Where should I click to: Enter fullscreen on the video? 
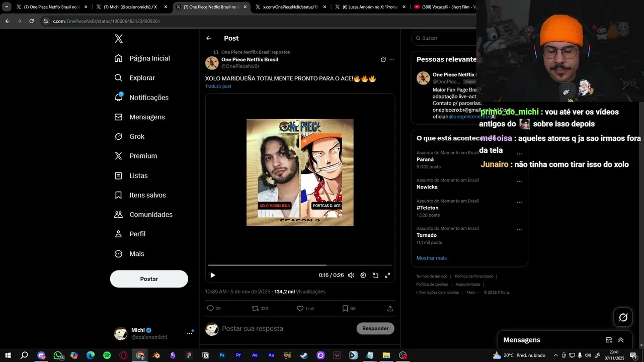387,276
